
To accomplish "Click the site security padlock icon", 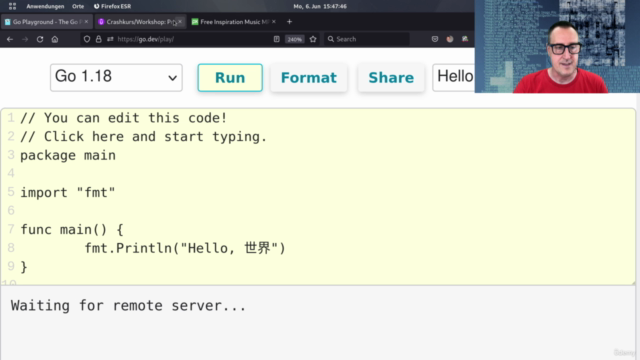I will [98, 39].
